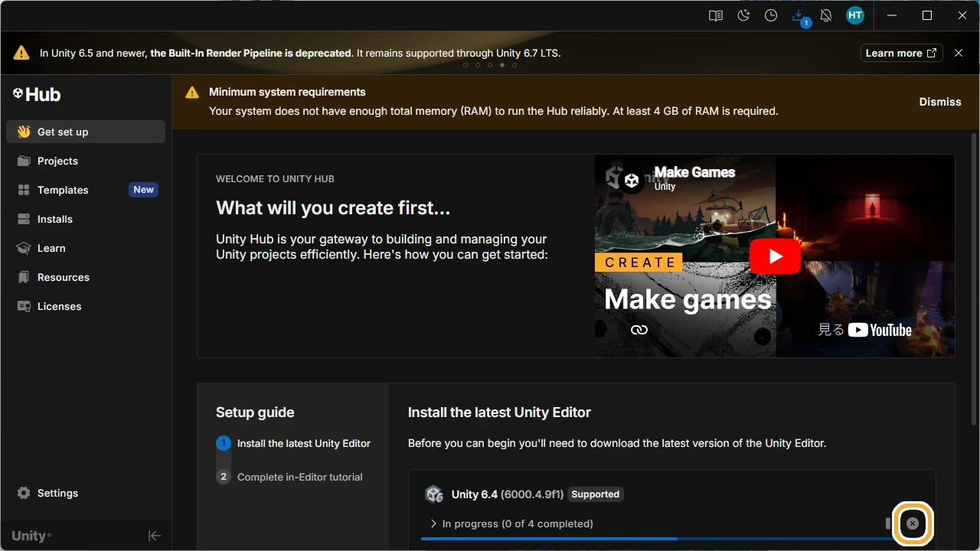Cancel the Unity 6.4 download

[x=913, y=523]
